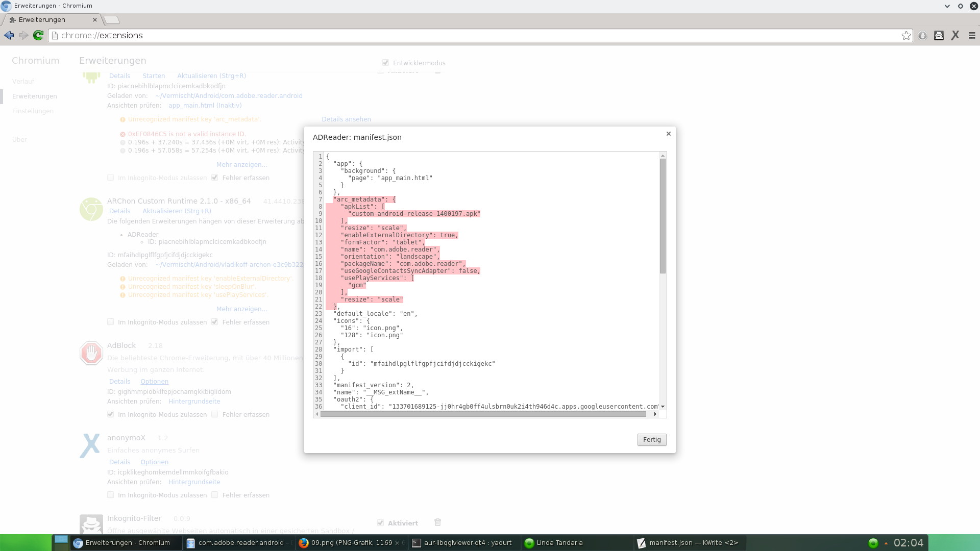Image resolution: width=980 pixels, height=551 pixels.
Task: Click the horizontal scrollbar of manifest viewer
Action: coord(483,414)
